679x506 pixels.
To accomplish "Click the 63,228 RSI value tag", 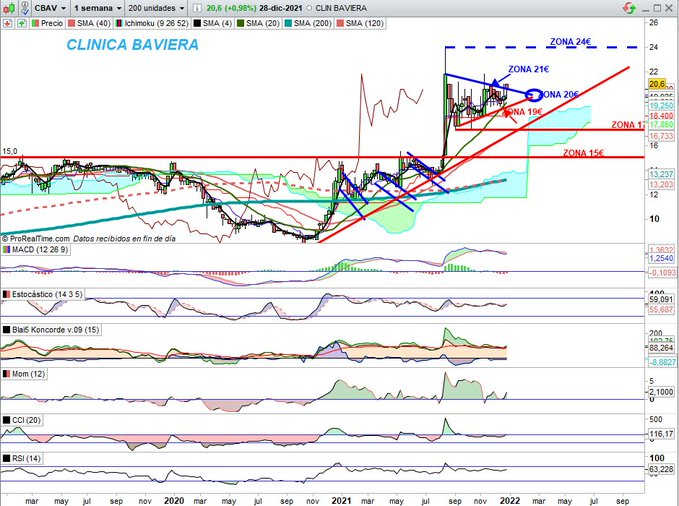I will 661,469.
